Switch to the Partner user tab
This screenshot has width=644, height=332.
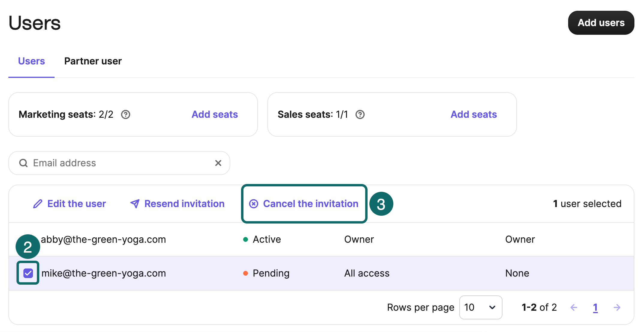point(93,61)
